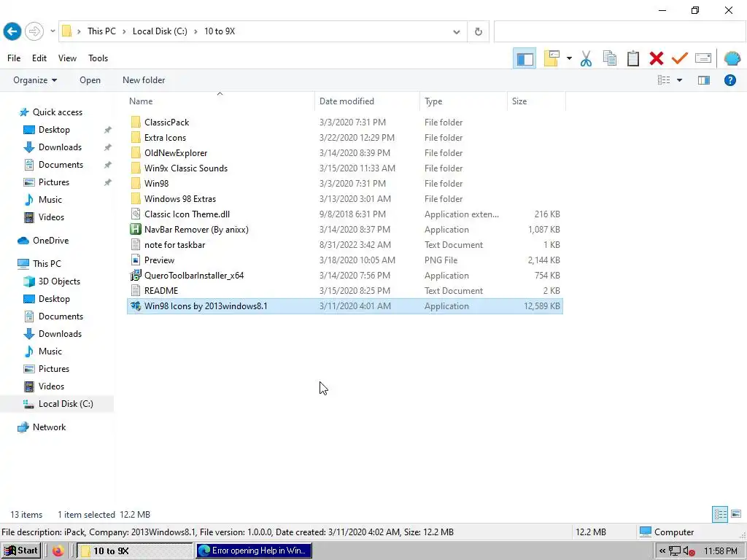The width and height of the screenshot is (747, 560).
Task: Click the Start button
Action: click(21, 551)
